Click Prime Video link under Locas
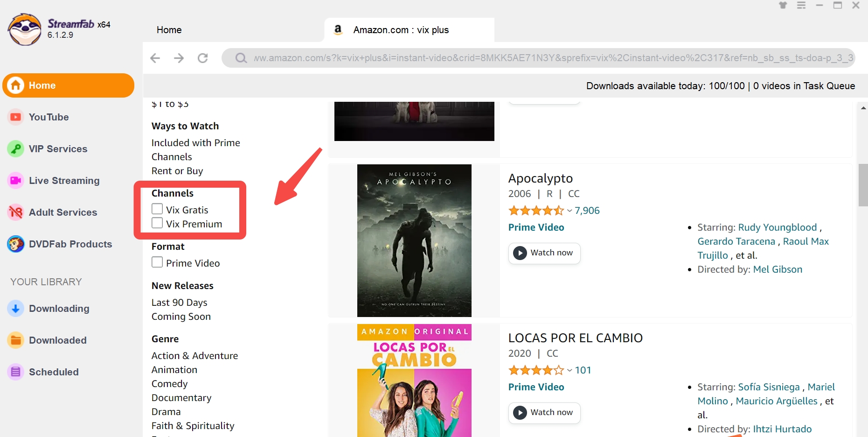 (x=536, y=387)
